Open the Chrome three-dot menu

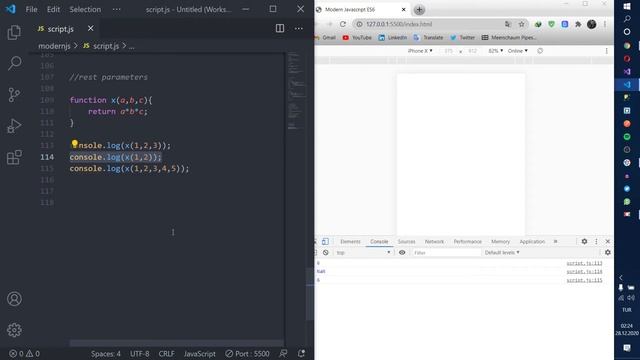pyautogui.click(x=605, y=24)
